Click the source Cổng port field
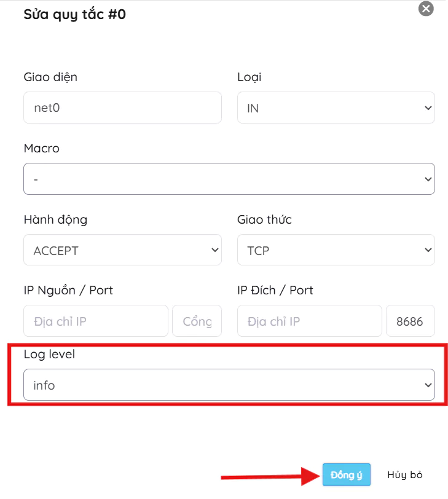448x499 pixels. click(197, 321)
